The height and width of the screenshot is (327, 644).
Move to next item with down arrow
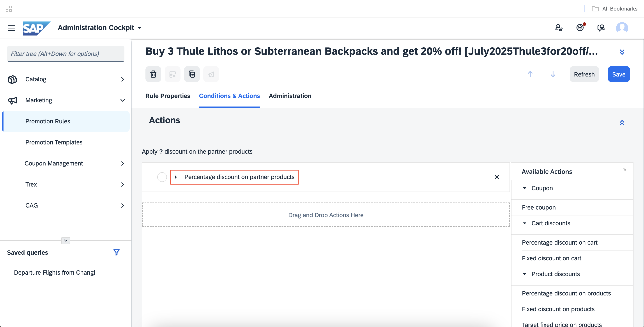click(553, 74)
